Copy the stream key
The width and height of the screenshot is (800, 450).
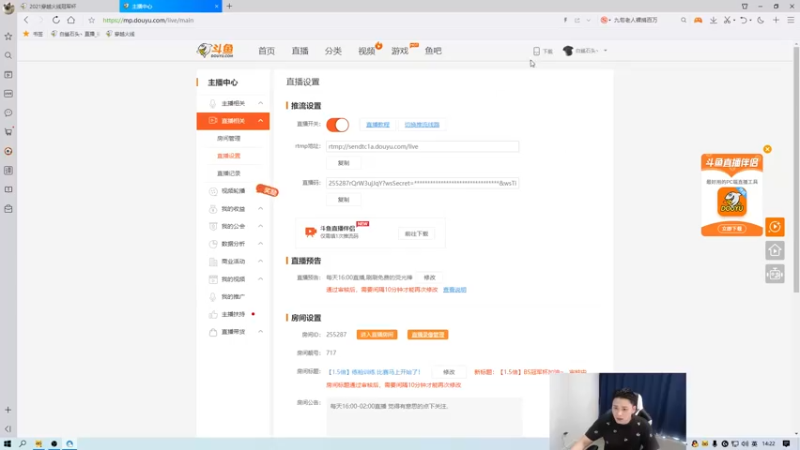[343, 199]
